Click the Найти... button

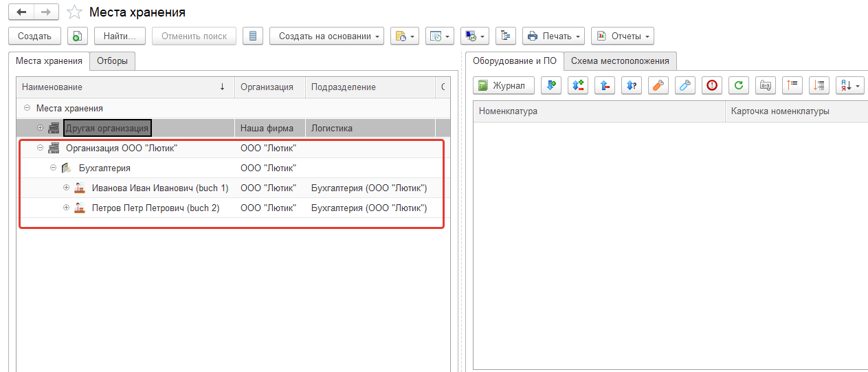(120, 36)
